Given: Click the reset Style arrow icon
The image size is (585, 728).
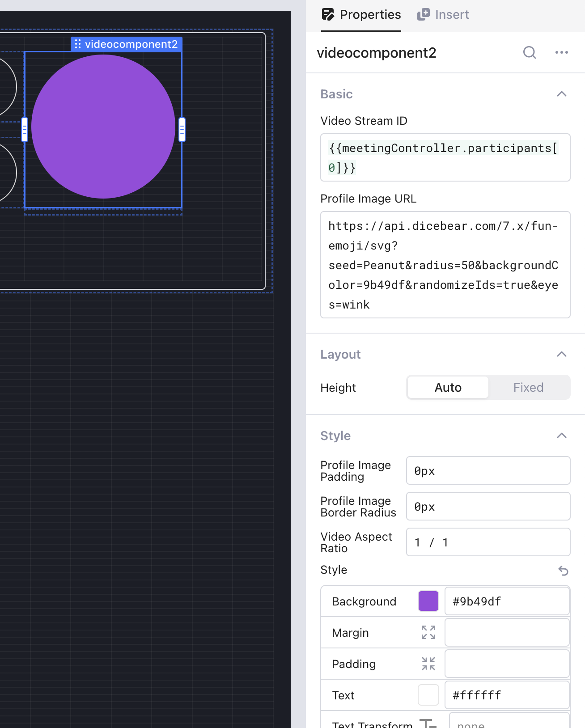Looking at the screenshot, I should coord(563,571).
